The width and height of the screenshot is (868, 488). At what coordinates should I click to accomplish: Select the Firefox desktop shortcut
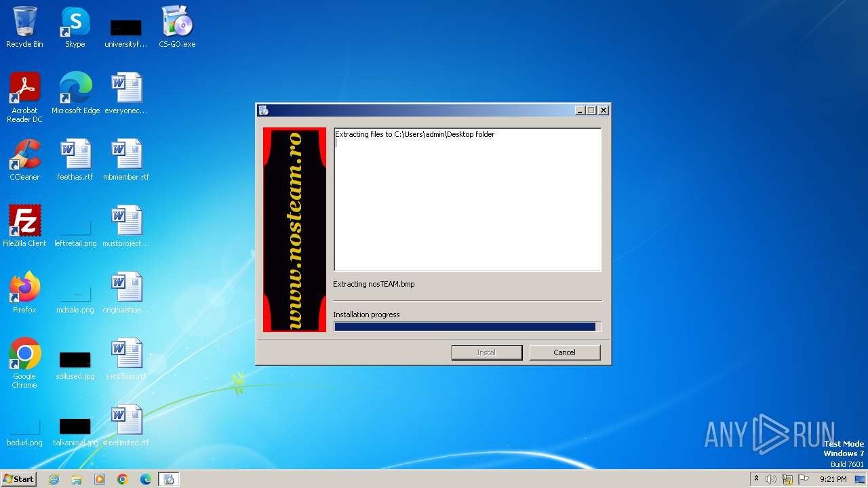click(24, 293)
